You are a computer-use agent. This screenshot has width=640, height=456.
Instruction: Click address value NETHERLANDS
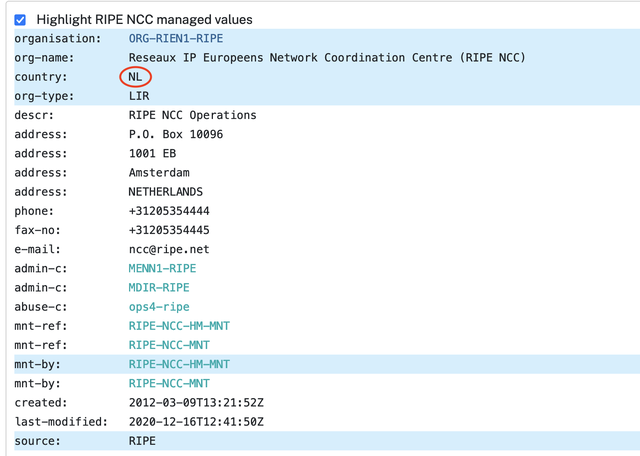pos(166,192)
